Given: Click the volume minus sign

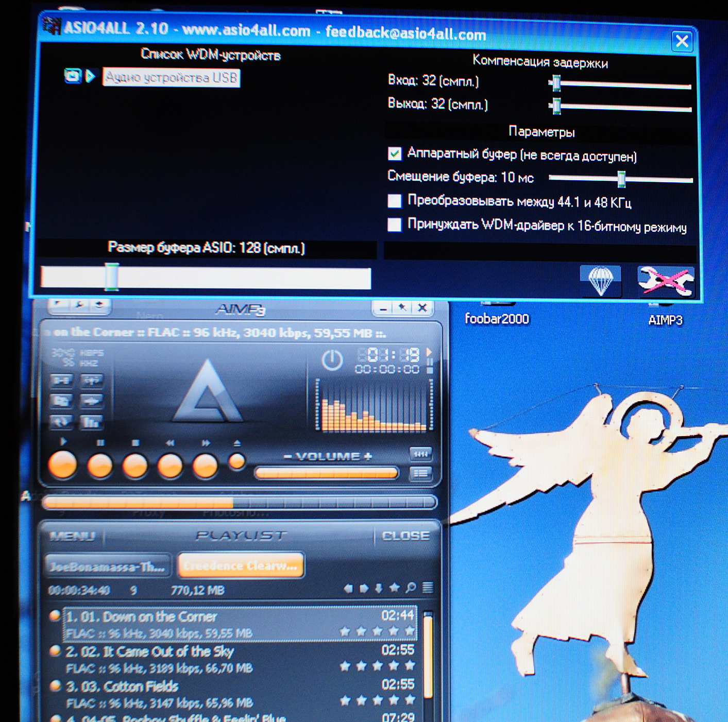Looking at the screenshot, I should (287, 457).
